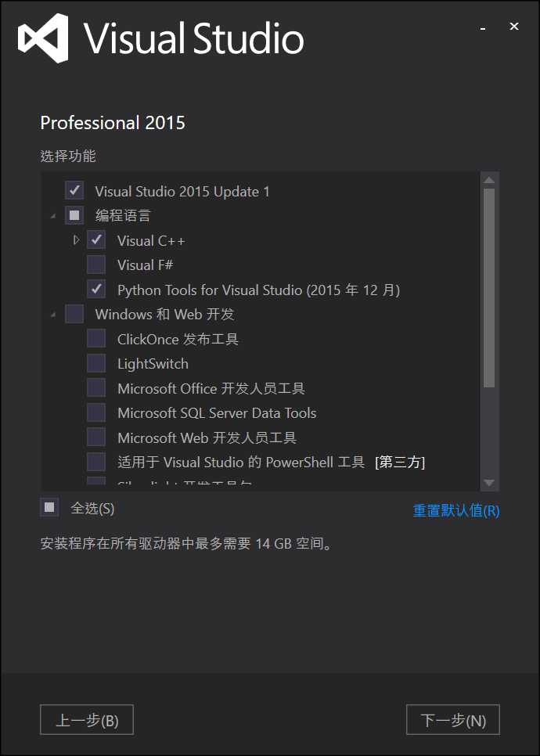Image resolution: width=540 pixels, height=756 pixels.
Task: Click the Microsoft Office 开发人员工具 label
Action: [x=211, y=388]
